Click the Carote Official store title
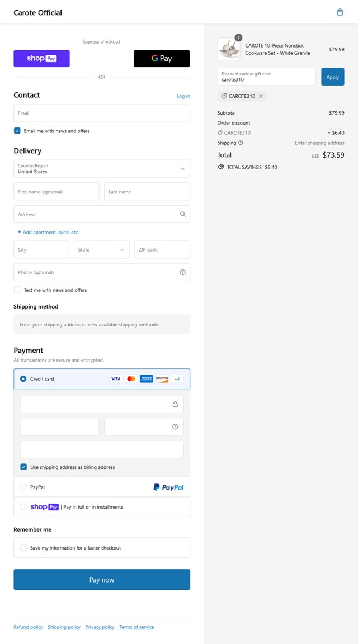This screenshot has width=358, height=644. (38, 12)
